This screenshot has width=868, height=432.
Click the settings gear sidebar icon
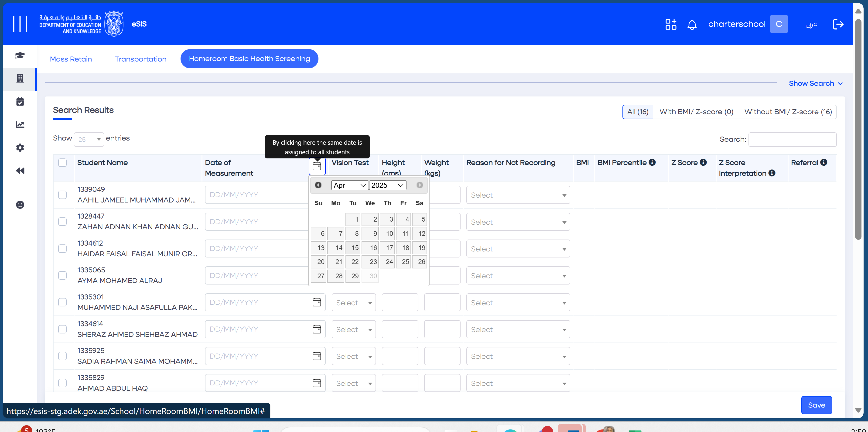(x=20, y=147)
